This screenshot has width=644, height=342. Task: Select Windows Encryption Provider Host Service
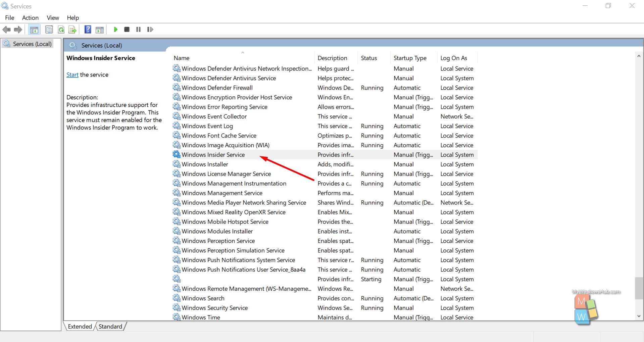325,97
